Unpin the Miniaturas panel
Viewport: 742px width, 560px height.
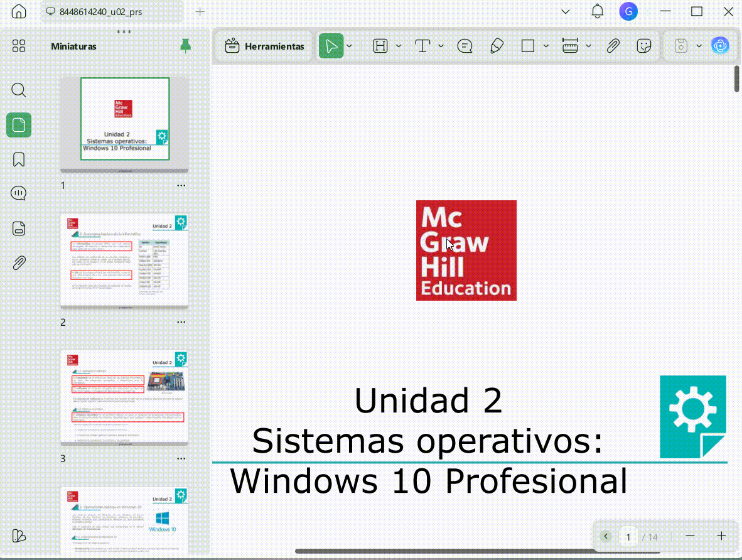click(186, 46)
